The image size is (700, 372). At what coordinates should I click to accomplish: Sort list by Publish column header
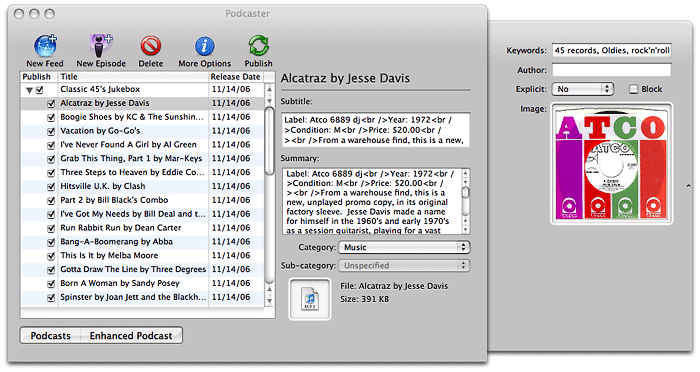[39, 77]
